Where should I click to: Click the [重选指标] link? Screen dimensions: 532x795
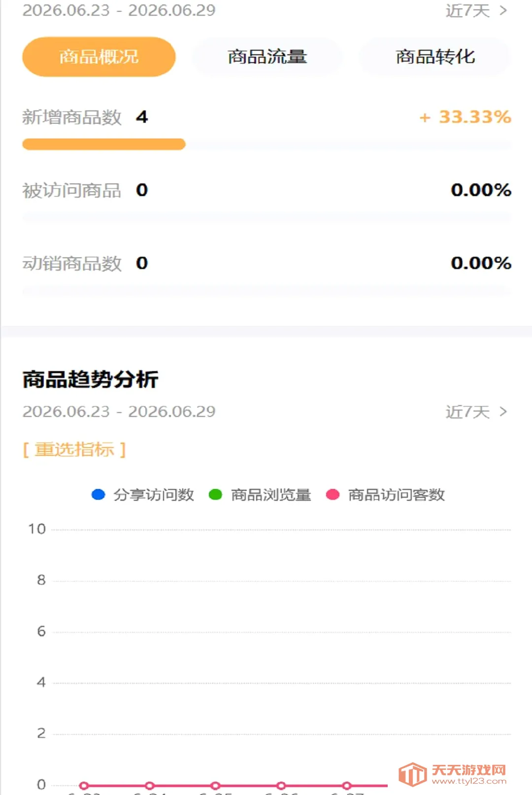74,449
